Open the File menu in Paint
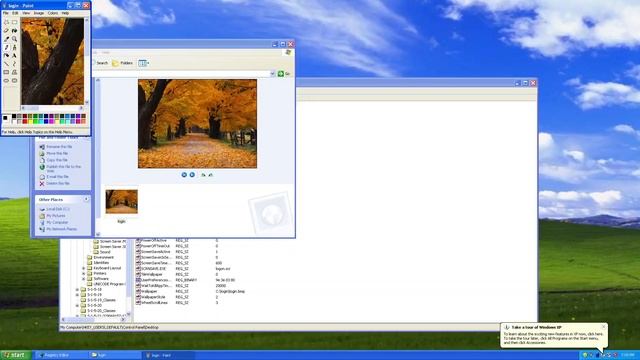640x360 pixels. pyautogui.click(x=6, y=13)
